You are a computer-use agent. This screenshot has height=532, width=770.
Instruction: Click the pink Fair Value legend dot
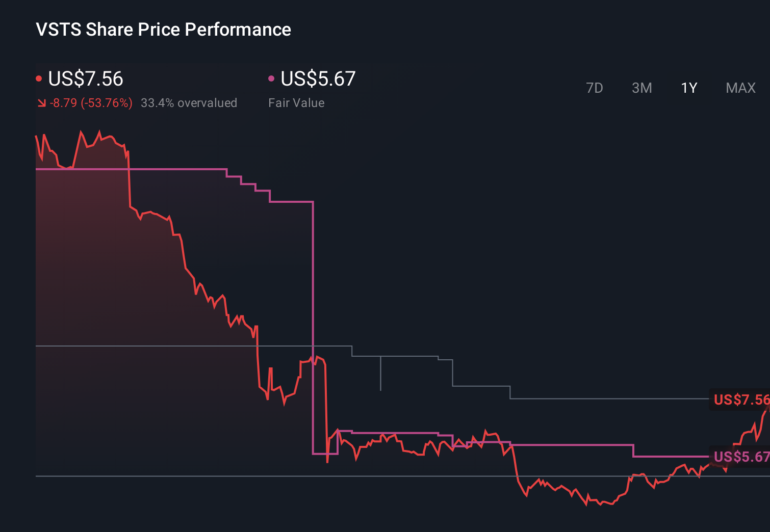(x=272, y=77)
